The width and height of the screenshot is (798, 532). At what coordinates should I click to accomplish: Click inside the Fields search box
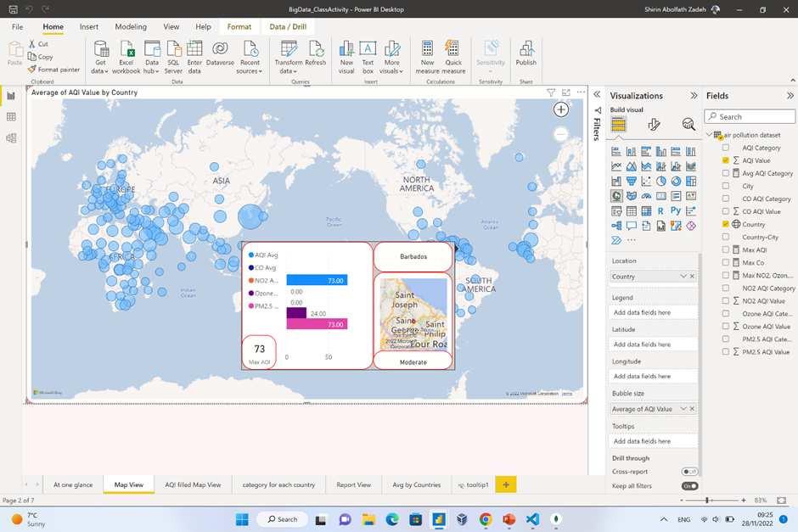pyautogui.click(x=750, y=116)
